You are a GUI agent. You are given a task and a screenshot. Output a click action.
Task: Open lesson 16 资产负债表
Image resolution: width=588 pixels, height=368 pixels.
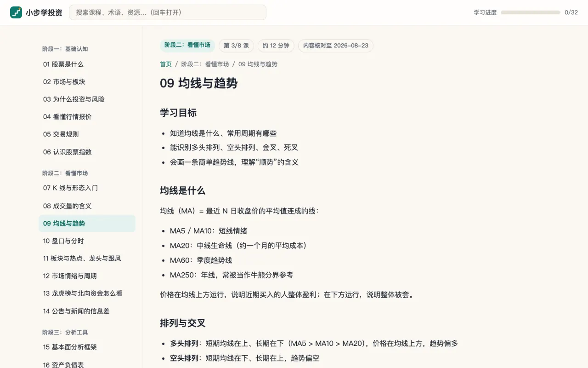coord(87,365)
